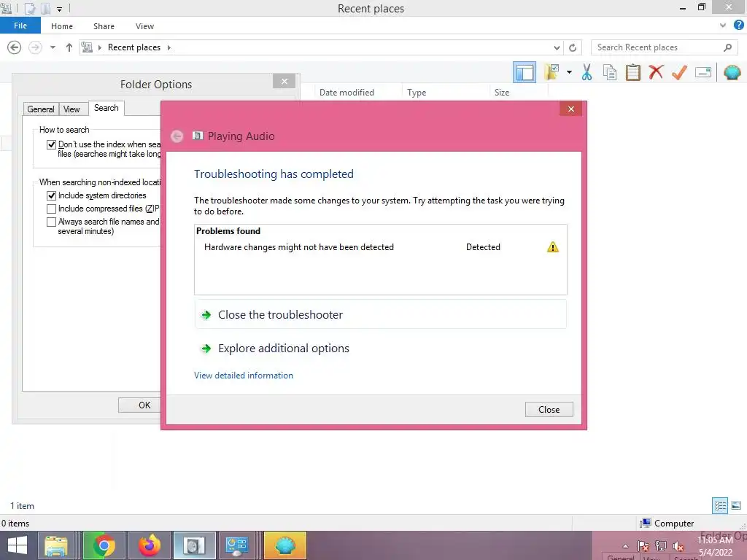Click the Action Center flag tray icon

643,546
